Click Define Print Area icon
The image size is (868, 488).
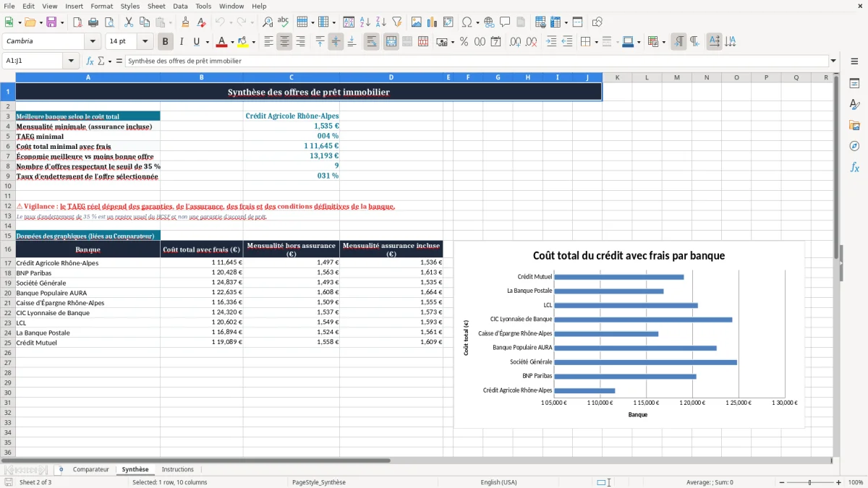(x=540, y=22)
